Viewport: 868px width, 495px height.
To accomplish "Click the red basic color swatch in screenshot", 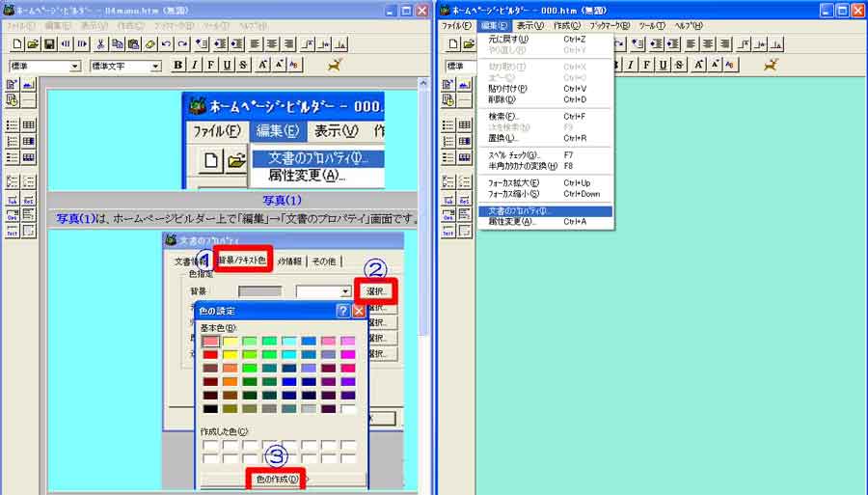I will coord(209,355).
